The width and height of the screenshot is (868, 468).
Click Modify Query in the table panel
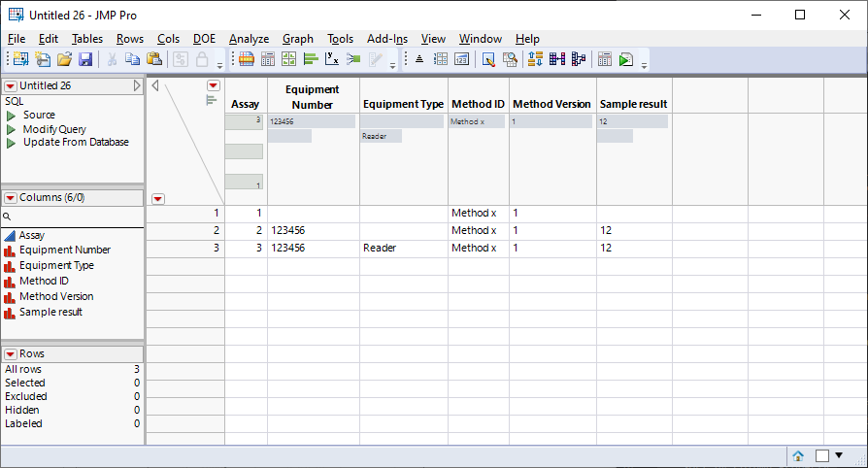click(53, 129)
